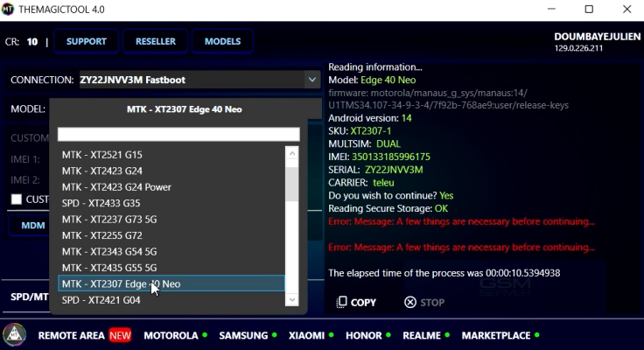The width and height of the screenshot is (644, 350).
Task: Click the model search input field
Action: pos(178,135)
